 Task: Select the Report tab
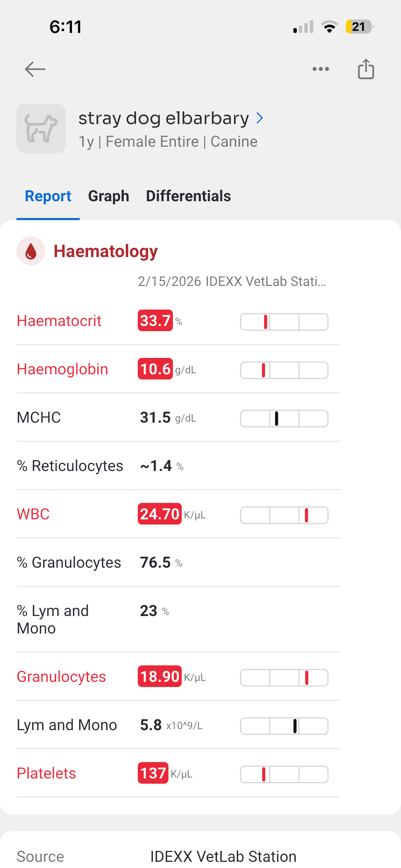coord(48,196)
